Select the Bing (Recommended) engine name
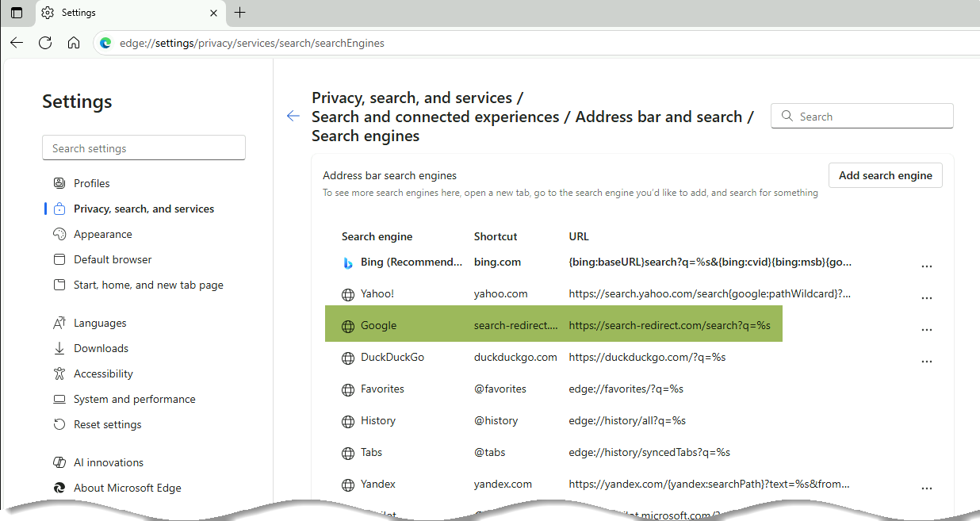The height and width of the screenshot is (521, 980). tap(412, 262)
